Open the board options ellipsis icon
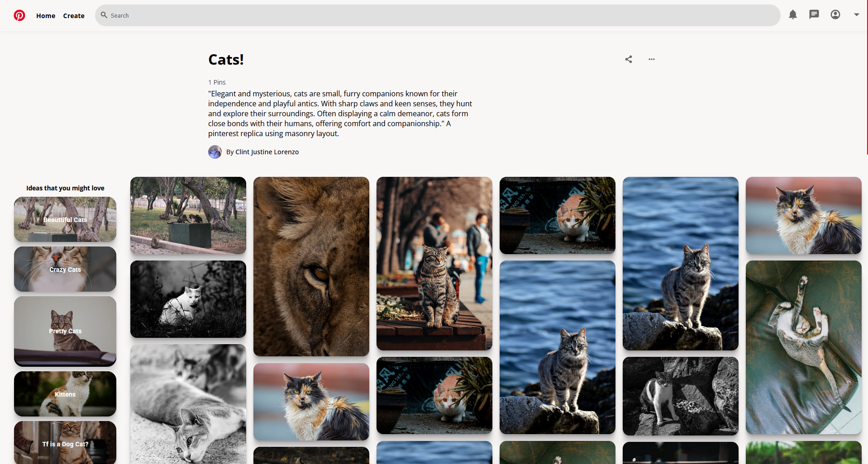 [x=652, y=59]
